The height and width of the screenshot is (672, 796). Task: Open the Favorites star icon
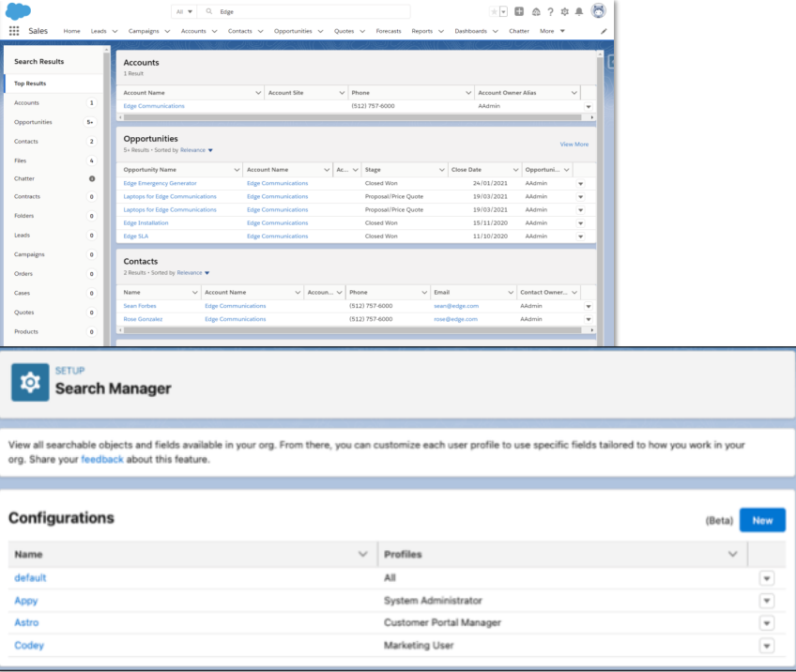pyautogui.click(x=494, y=11)
